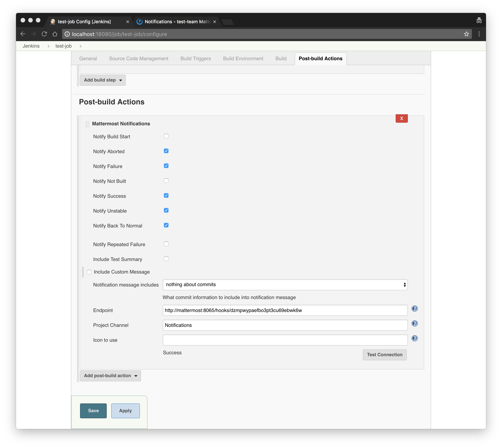Click the Endpoint help question icon

415,309
